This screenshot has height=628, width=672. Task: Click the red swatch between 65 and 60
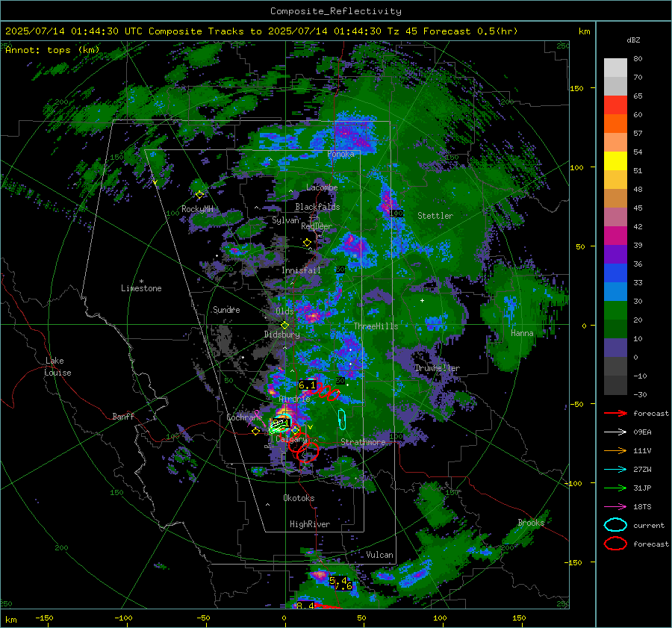click(615, 105)
